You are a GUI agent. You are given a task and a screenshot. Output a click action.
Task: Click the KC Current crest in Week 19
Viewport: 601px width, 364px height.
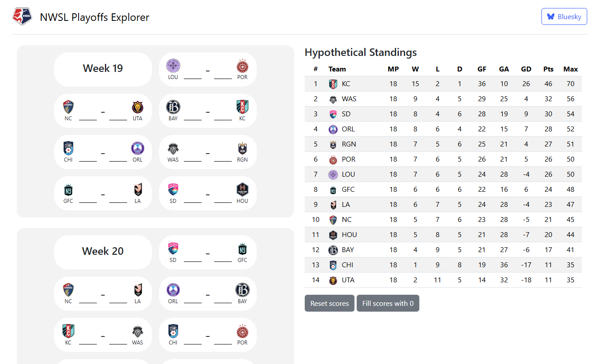pyautogui.click(x=242, y=106)
